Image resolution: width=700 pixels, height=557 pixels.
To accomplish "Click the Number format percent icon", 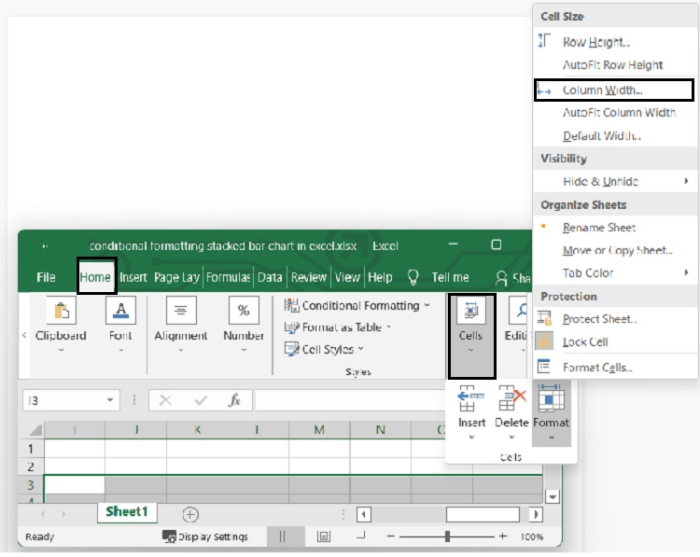I will pyautogui.click(x=243, y=311).
